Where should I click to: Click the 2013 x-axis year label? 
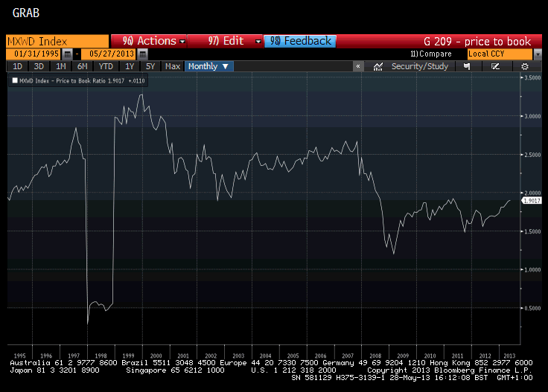click(509, 356)
